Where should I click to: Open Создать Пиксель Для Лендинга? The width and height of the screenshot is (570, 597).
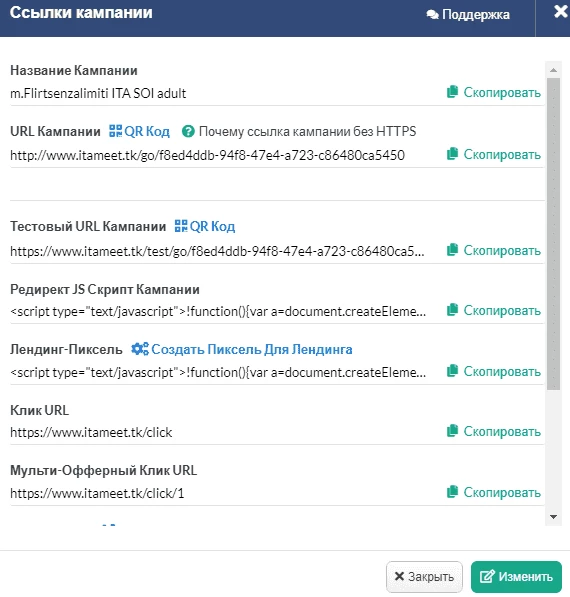[242, 349]
